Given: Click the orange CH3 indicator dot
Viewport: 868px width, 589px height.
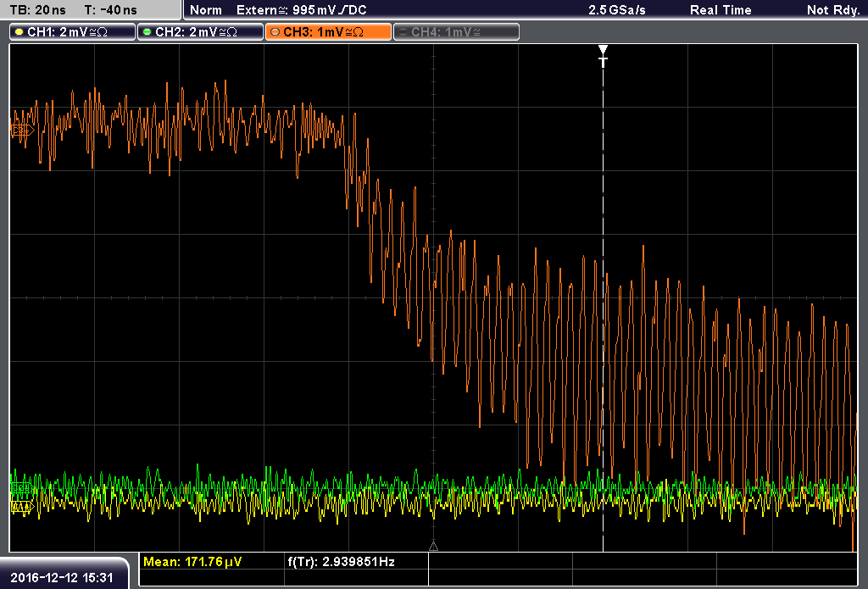Looking at the screenshot, I should coord(275,32).
